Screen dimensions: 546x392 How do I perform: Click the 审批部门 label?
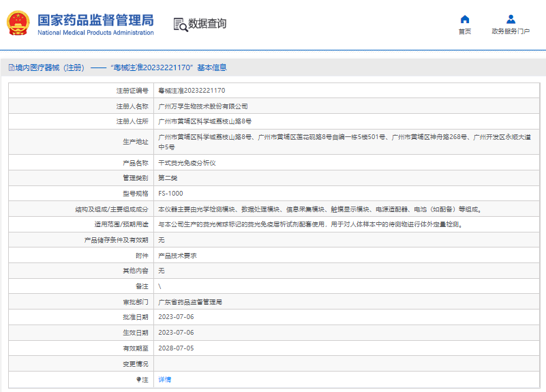pos(136,302)
